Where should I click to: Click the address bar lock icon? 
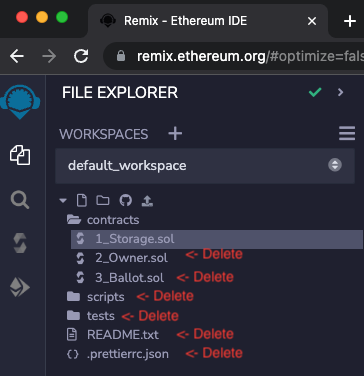click(121, 56)
